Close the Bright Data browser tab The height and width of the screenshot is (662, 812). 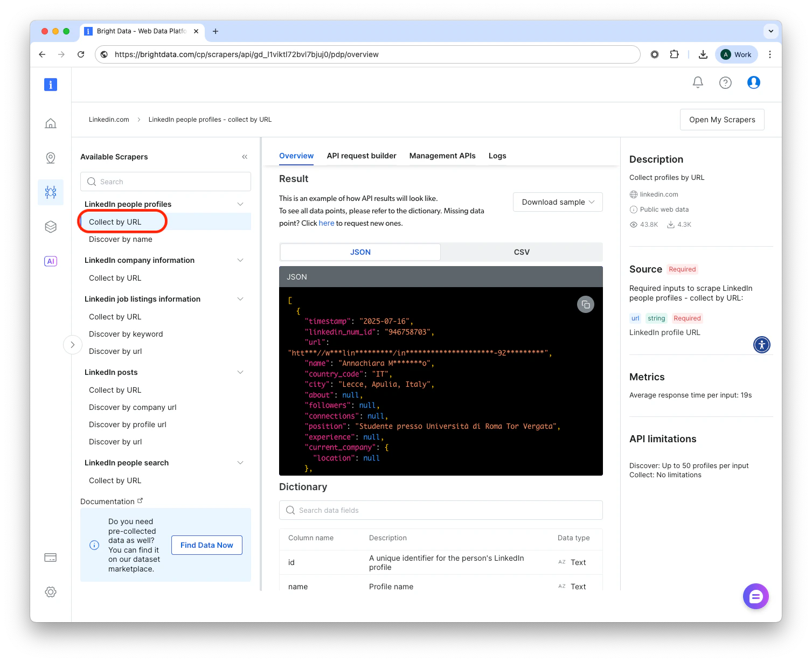(x=196, y=31)
